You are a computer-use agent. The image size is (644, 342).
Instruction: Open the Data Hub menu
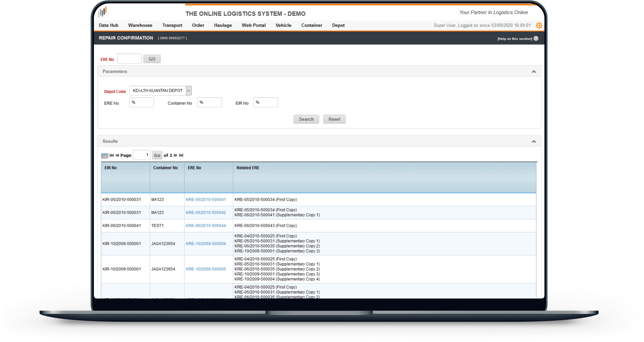click(x=108, y=25)
